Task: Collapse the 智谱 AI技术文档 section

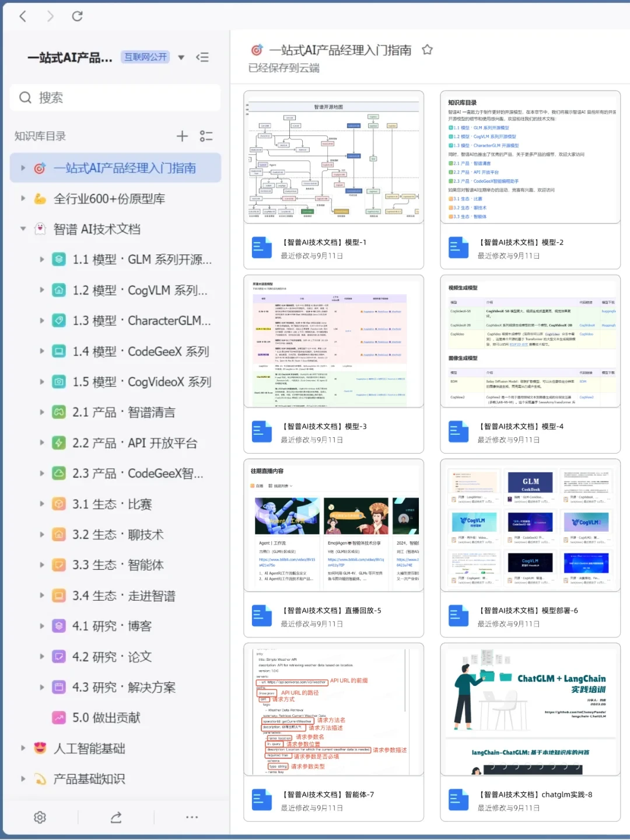Action: (x=23, y=229)
